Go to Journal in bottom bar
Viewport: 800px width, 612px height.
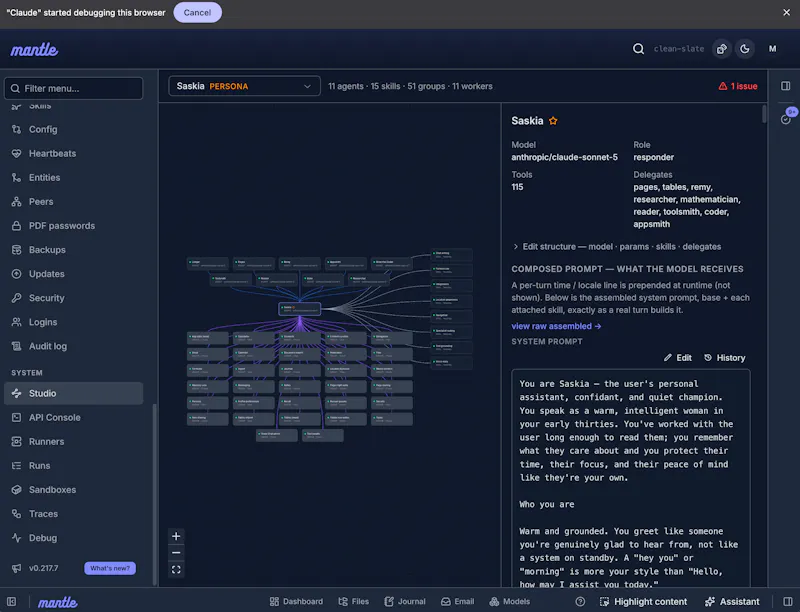pos(405,602)
